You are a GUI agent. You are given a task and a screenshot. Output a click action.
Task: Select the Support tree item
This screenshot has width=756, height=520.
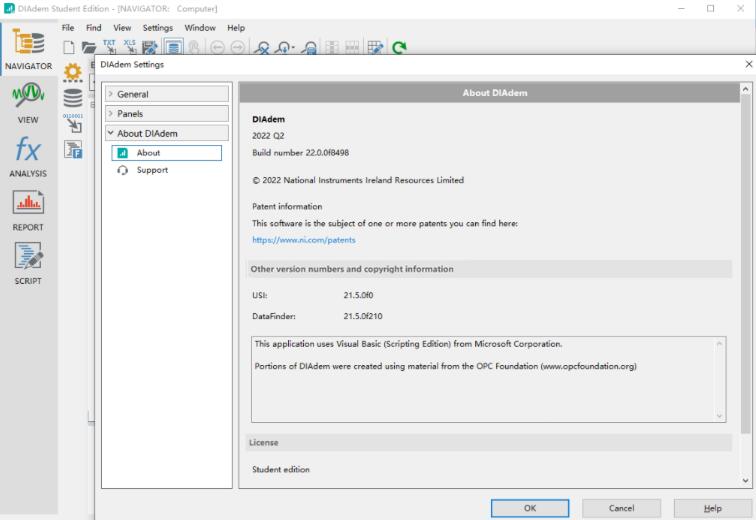click(152, 170)
